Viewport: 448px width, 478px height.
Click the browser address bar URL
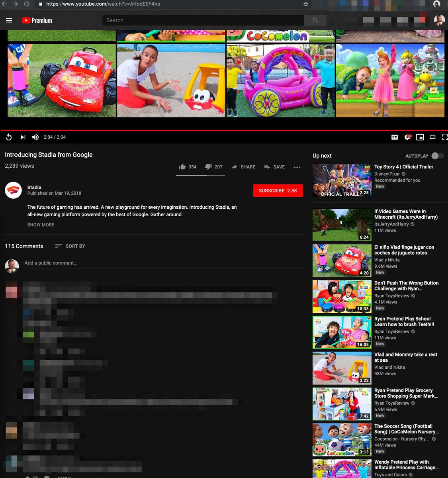pos(103,4)
